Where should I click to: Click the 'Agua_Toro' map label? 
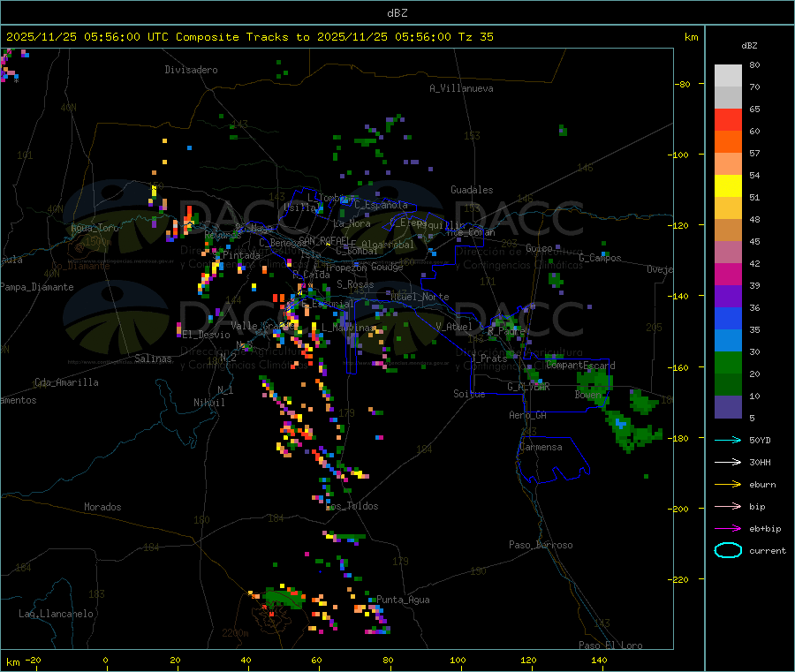95,228
